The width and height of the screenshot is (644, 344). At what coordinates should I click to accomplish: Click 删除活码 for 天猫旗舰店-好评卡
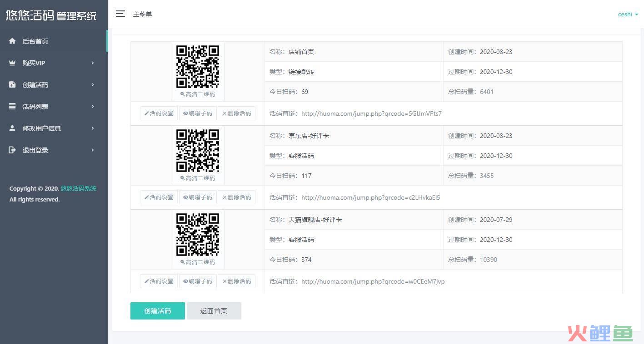(x=236, y=281)
